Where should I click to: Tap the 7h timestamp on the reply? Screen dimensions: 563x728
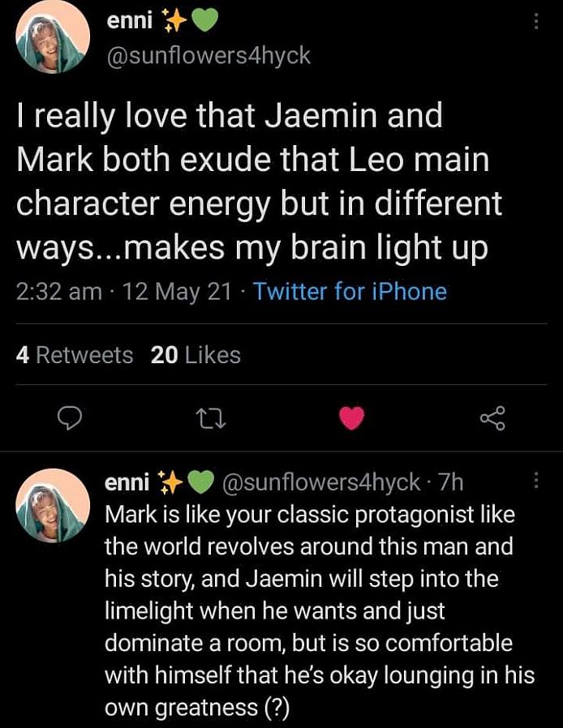point(450,482)
